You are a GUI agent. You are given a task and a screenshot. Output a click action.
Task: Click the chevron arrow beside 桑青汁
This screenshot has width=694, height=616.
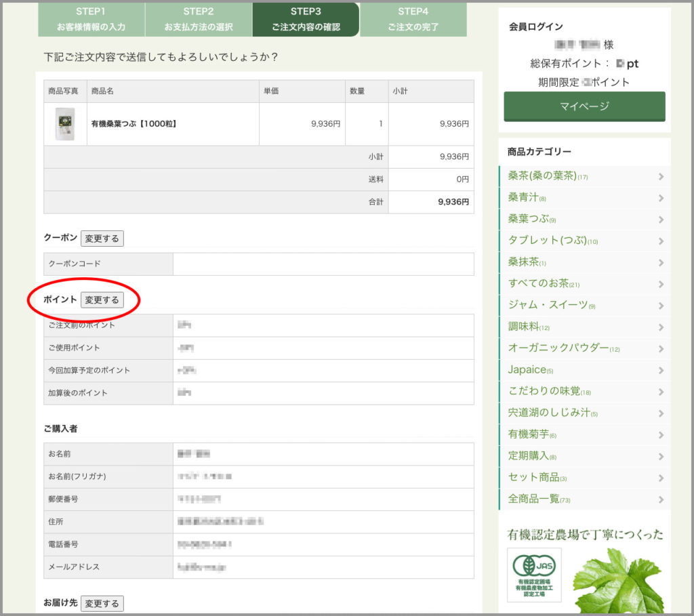coord(661,198)
